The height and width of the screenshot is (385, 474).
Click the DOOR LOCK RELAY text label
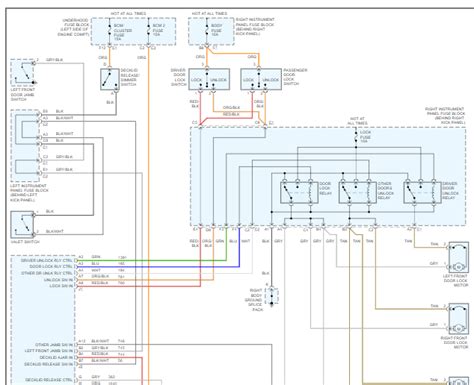[x=326, y=188]
